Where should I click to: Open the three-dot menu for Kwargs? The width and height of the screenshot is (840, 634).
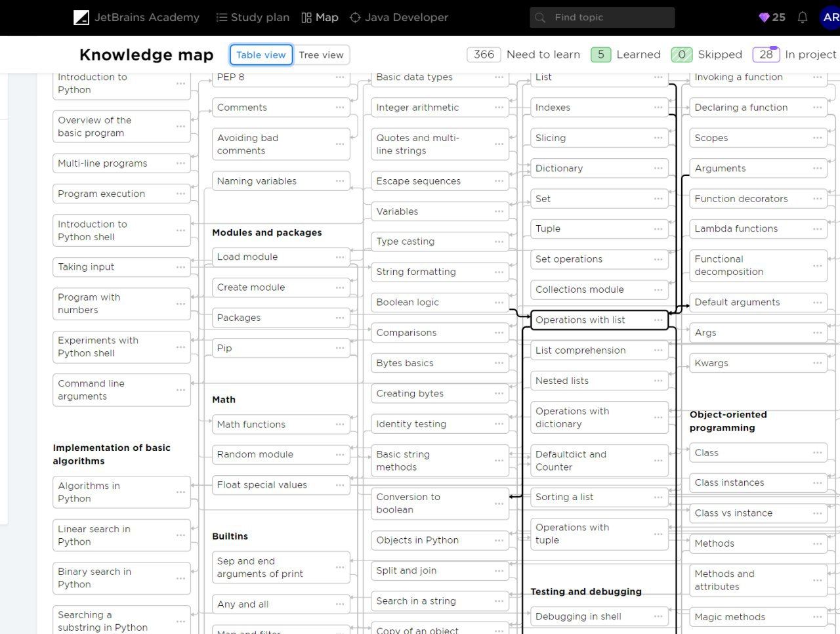pyautogui.click(x=818, y=364)
